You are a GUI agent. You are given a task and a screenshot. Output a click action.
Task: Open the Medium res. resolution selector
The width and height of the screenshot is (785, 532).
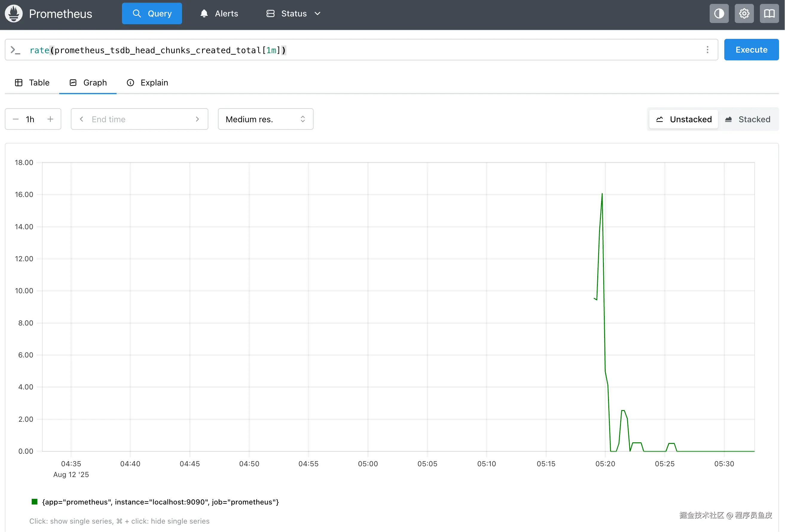coord(265,119)
